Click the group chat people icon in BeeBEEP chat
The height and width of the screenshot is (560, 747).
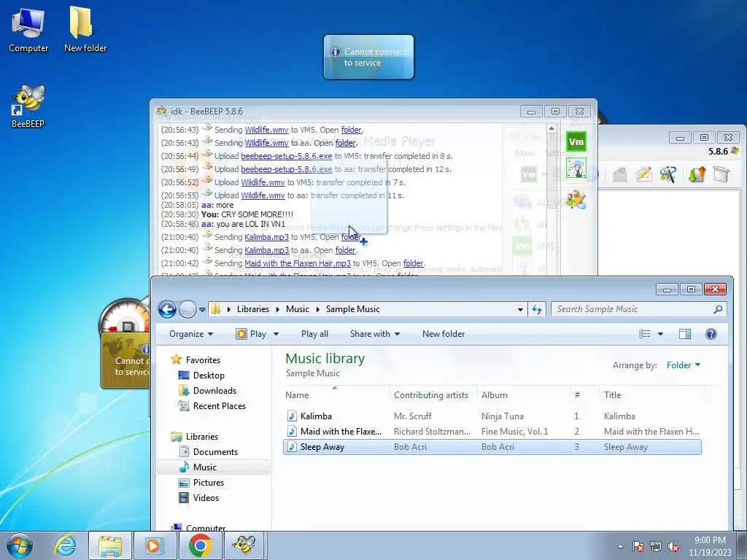coord(576,200)
